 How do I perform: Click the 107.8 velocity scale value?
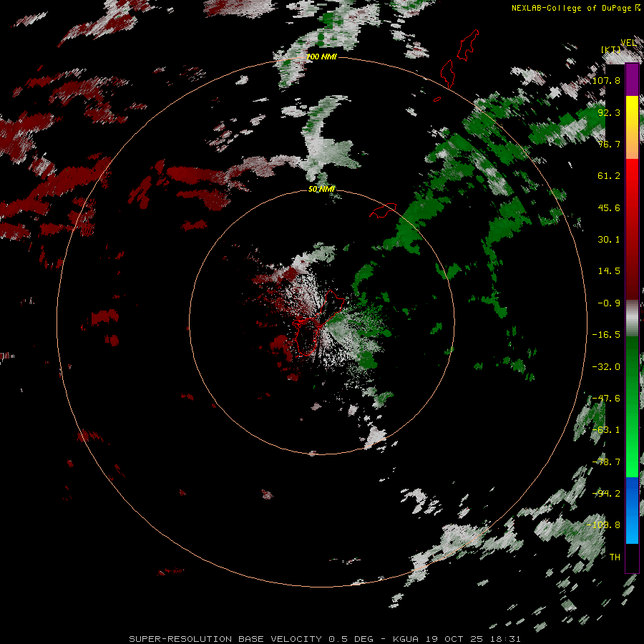(606, 80)
